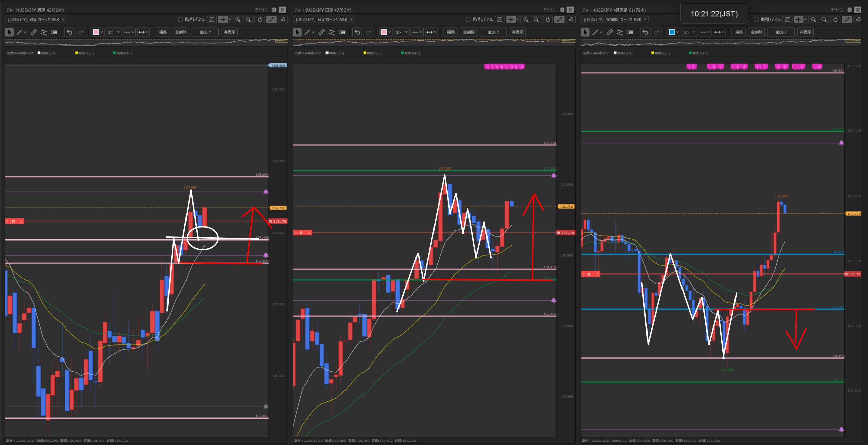This screenshot has width=868, height=445.
Task: Tick 取引パネル checkbox in the 4-hour chart
Action: pyautogui.click(x=756, y=19)
